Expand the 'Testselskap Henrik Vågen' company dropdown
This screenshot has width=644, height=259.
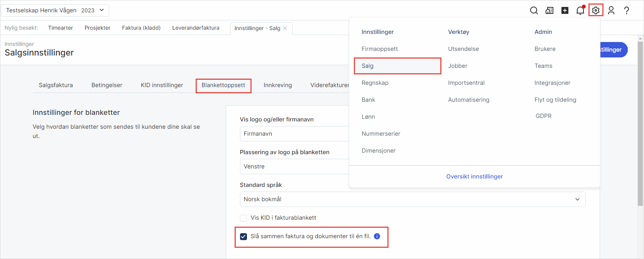click(x=55, y=10)
